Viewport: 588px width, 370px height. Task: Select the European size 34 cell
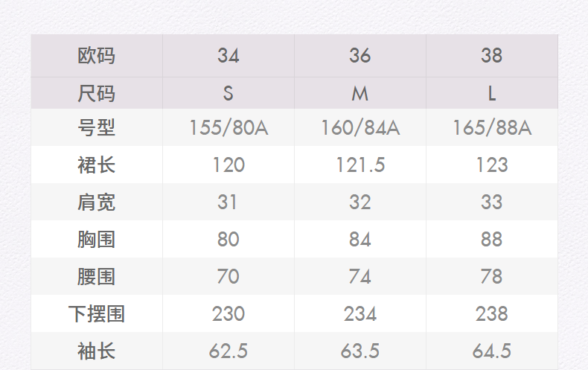229,56
